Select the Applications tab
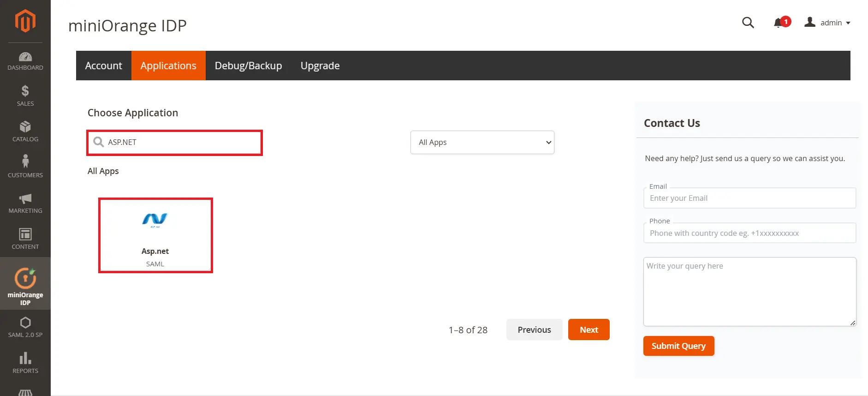Image resolution: width=868 pixels, height=396 pixels. 168,66
